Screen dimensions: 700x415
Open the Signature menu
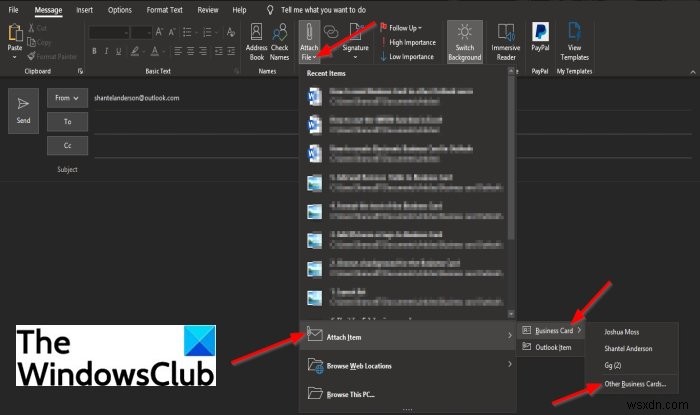(355, 42)
